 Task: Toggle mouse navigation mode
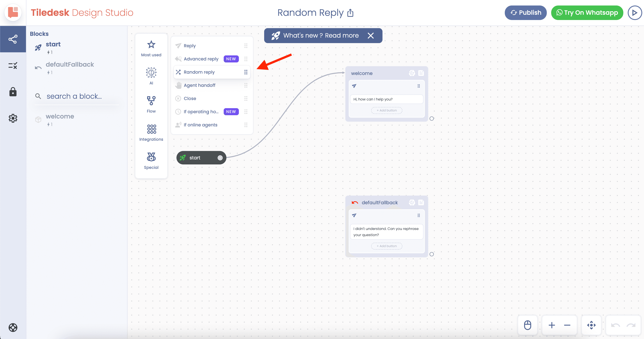[527, 325]
